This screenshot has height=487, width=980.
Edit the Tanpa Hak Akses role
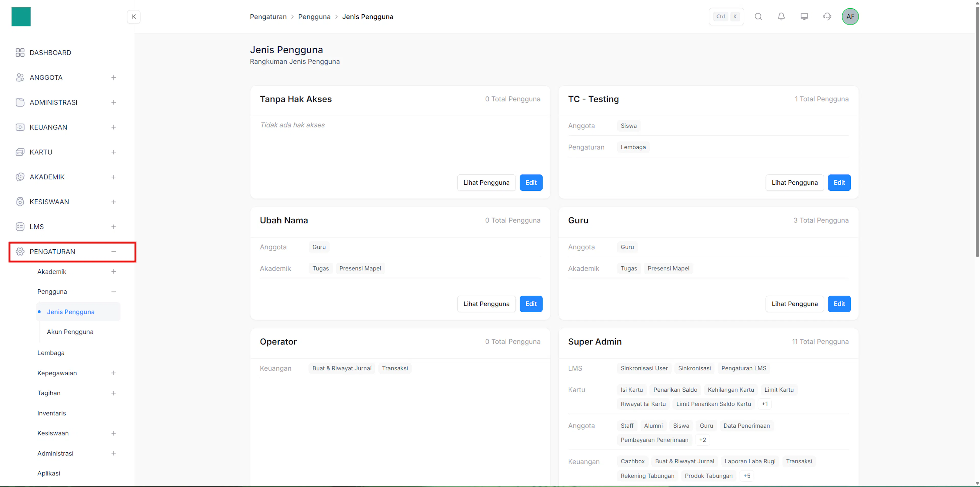pos(531,183)
